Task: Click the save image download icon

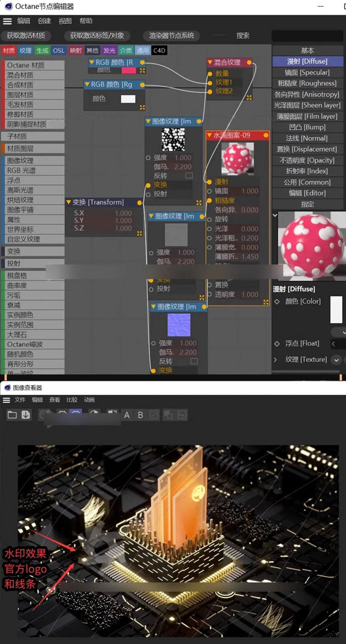Action: pyautogui.click(x=26, y=415)
